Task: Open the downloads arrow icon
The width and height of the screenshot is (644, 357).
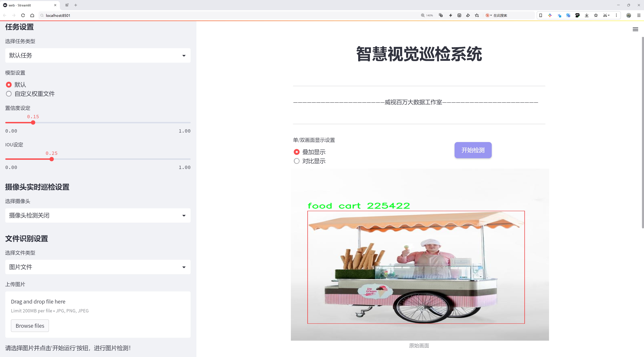Action: pos(587,15)
